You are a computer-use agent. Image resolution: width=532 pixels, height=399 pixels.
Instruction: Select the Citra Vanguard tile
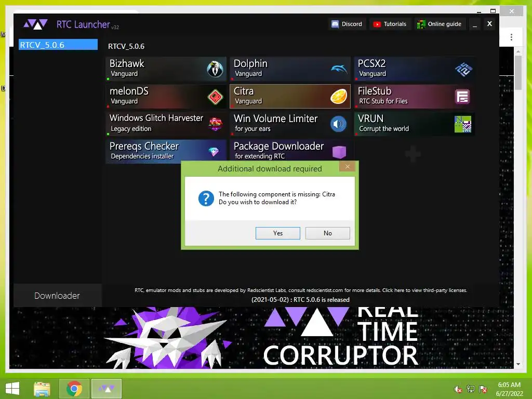point(290,97)
